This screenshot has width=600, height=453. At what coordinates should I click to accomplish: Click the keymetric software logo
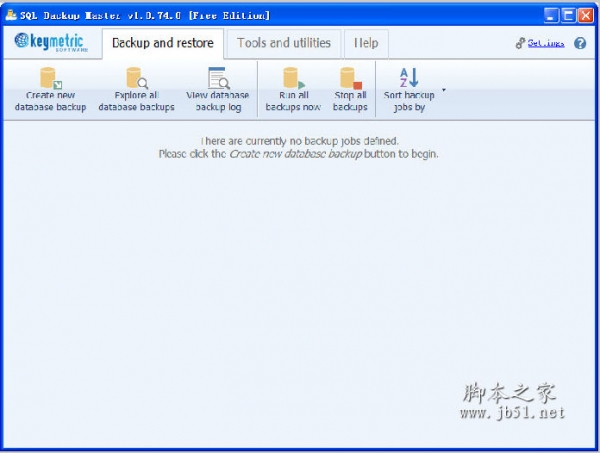(51, 42)
